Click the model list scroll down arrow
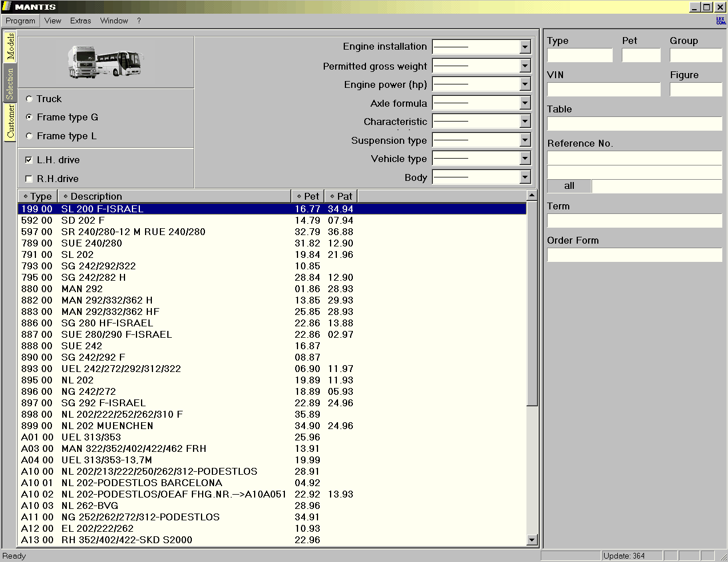Image resolution: width=728 pixels, height=562 pixels. point(532,540)
